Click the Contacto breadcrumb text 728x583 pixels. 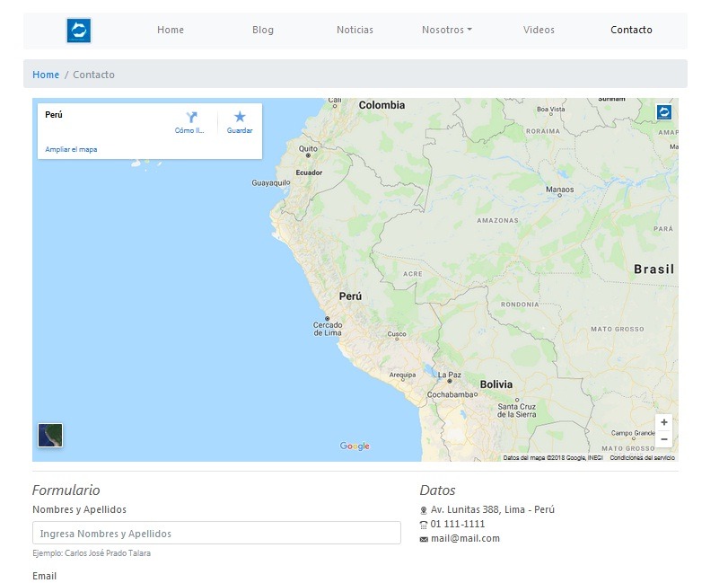(93, 75)
